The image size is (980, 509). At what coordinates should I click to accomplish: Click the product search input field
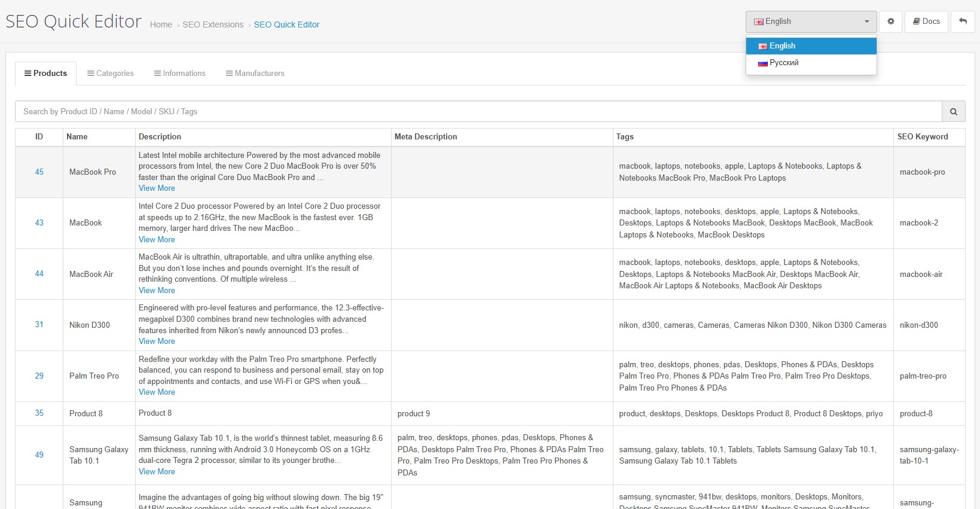[x=478, y=111]
